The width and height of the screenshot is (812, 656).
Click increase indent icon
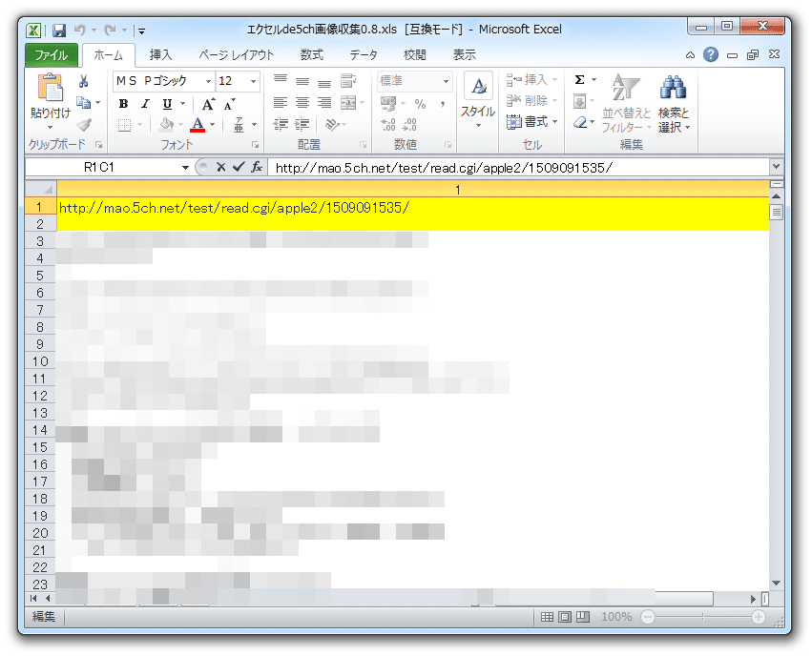pyautogui.click(x=302, y=124)
